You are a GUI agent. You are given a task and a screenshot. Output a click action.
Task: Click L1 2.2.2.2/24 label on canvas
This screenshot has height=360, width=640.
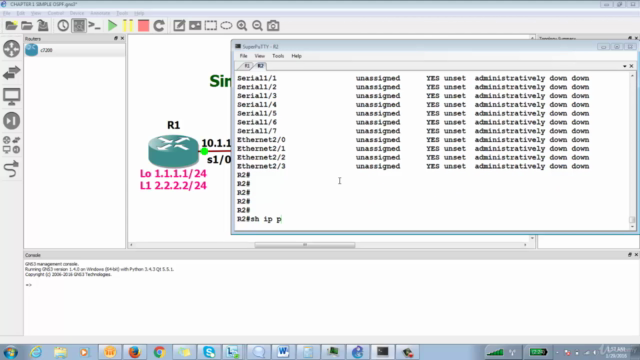173,186
